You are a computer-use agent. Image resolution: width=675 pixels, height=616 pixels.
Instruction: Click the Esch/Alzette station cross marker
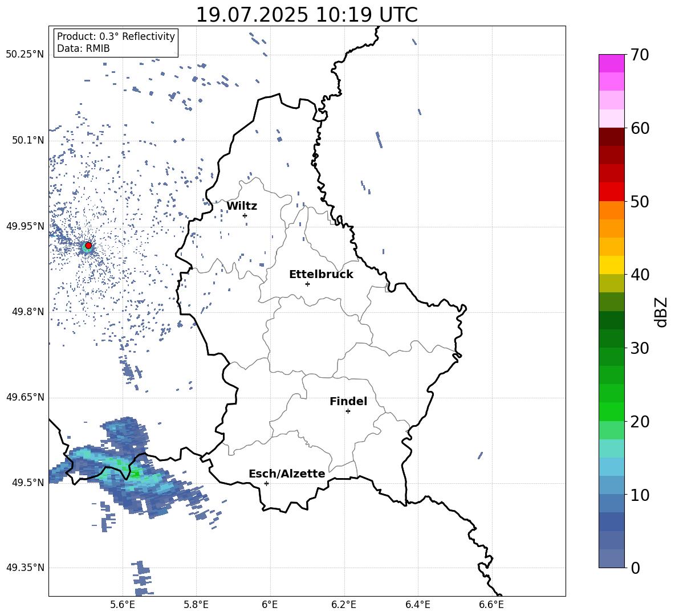point(266,483)
